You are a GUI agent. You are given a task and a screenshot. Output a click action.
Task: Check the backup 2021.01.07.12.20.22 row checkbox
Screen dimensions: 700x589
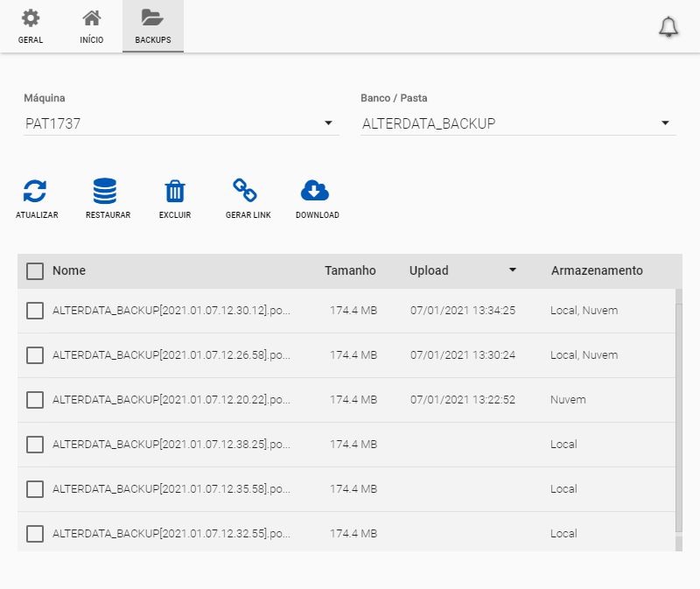click(x=35, y=400)
